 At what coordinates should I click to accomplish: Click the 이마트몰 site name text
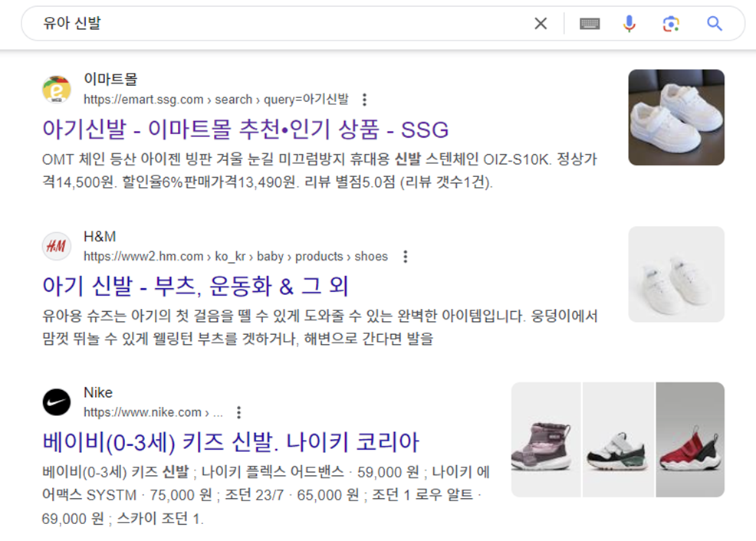pyautogui.click(x=110, y=78)
